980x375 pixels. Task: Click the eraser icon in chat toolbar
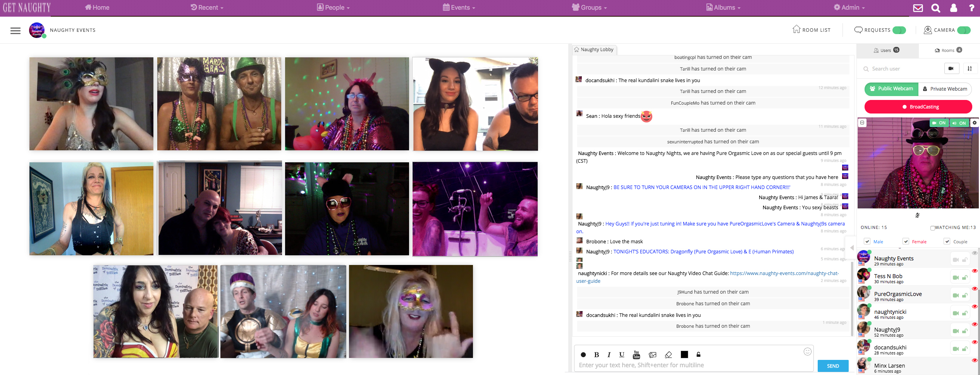point(668,354)
